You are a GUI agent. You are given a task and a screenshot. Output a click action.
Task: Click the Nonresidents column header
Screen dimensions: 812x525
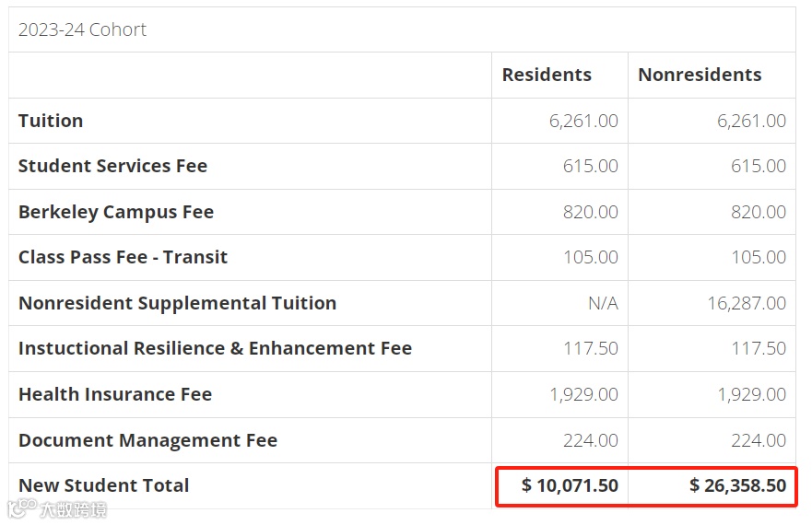700,75
